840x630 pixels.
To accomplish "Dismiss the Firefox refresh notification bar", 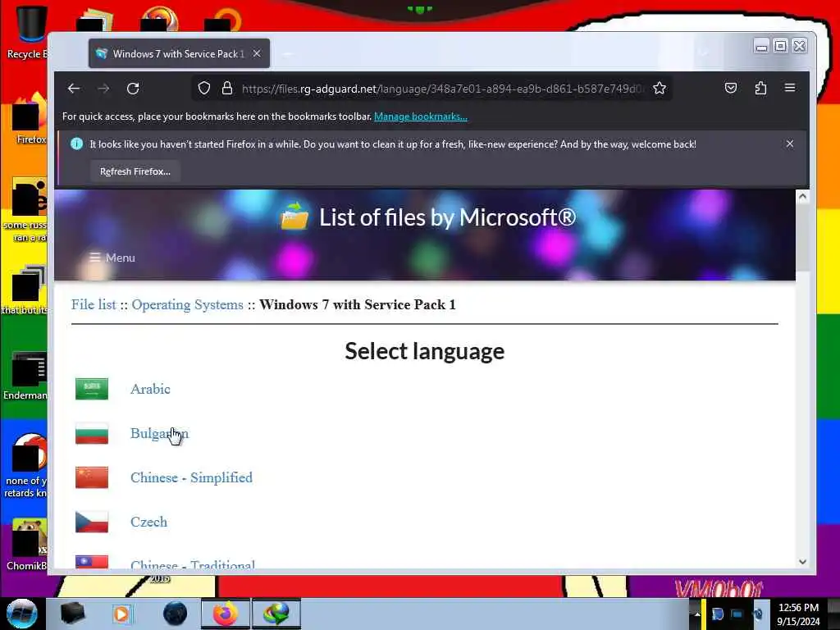I will (790, 144).
